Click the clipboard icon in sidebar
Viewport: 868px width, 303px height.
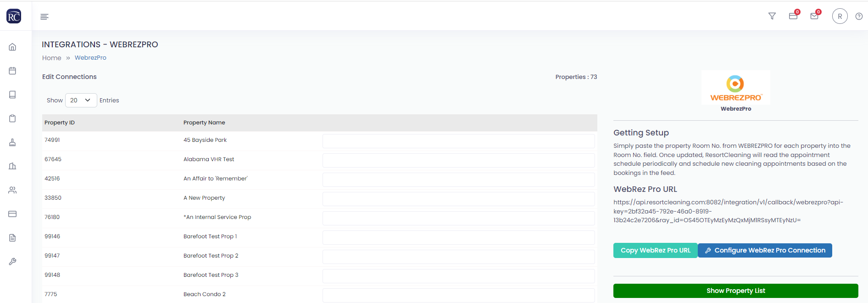point(12,118)
